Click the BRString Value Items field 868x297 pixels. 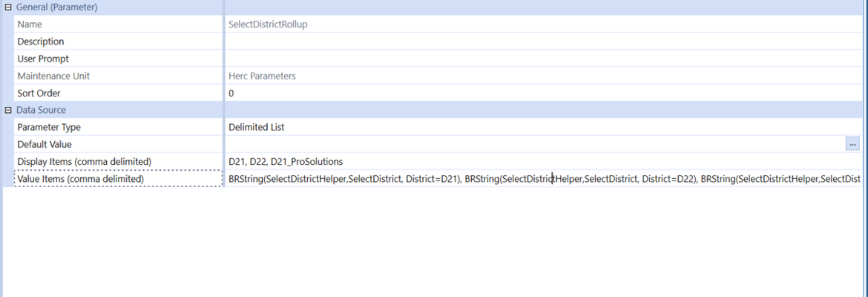click(x=543, y=178)
